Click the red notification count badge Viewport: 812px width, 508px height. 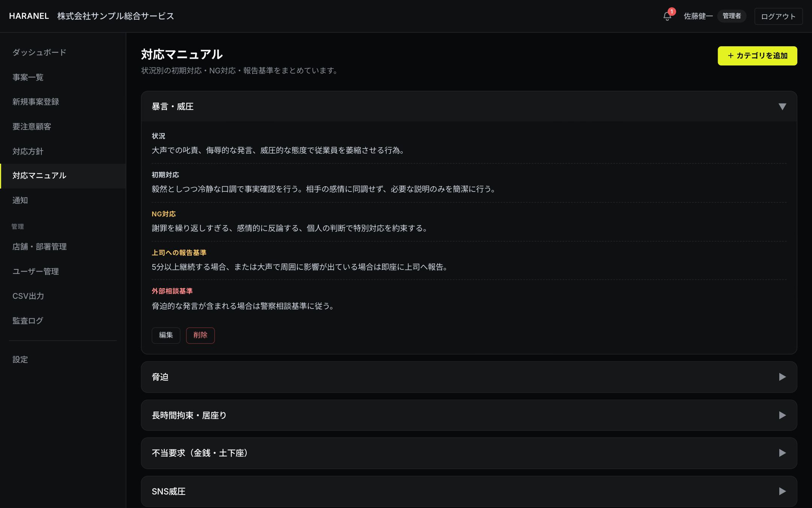(x=672, y=12)
